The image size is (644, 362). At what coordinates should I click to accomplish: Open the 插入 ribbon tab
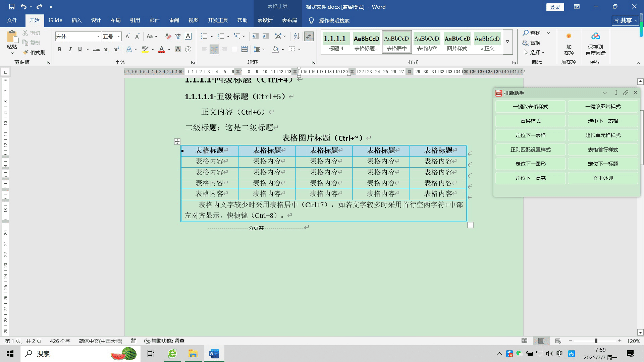pyautogui.click(x=77, y=20)
